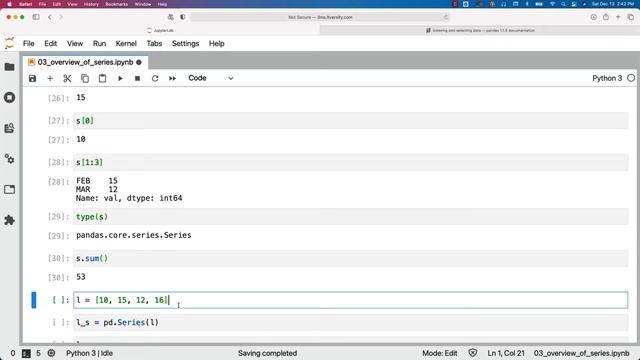
Task: Open a new Safari tab with plus
Action: (618, 17)
